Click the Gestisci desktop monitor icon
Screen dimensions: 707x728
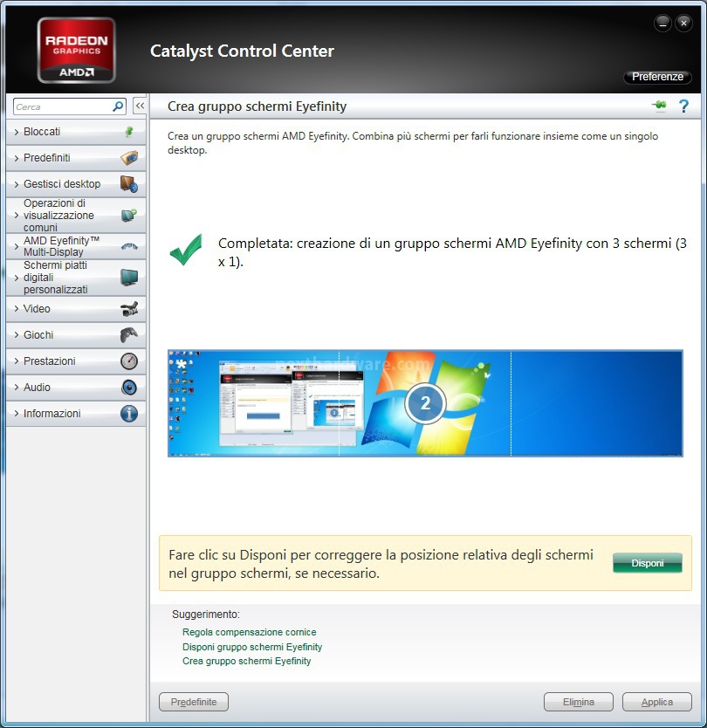coord(129,184)
